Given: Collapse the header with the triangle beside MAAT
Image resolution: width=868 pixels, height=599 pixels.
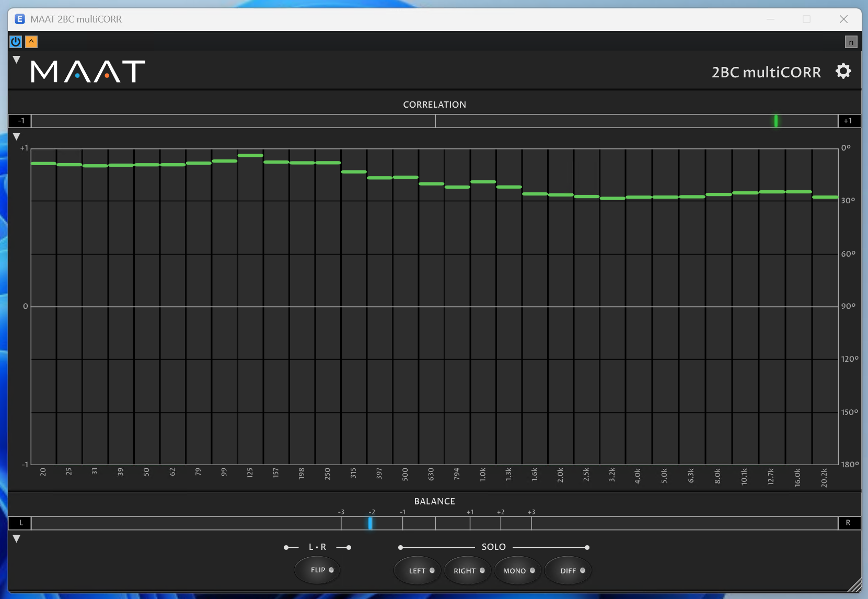Looking at the screenshot, I should (x=17, y=60).
